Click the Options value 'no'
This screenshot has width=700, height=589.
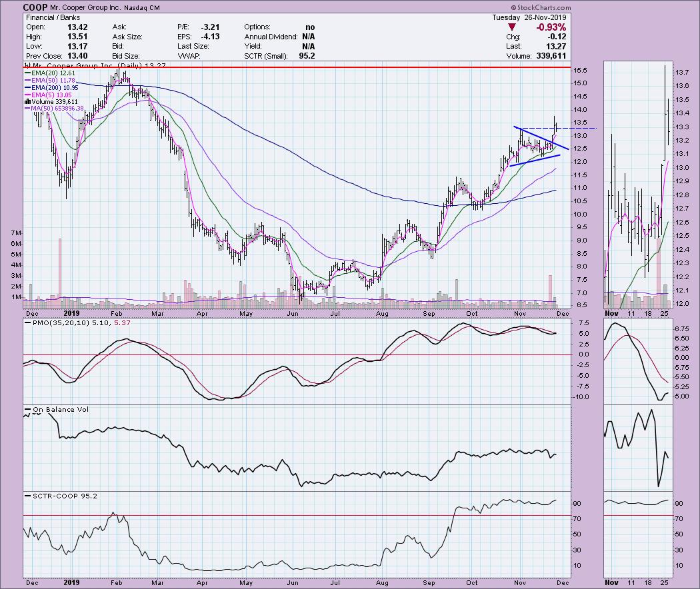tap(310, 27)
